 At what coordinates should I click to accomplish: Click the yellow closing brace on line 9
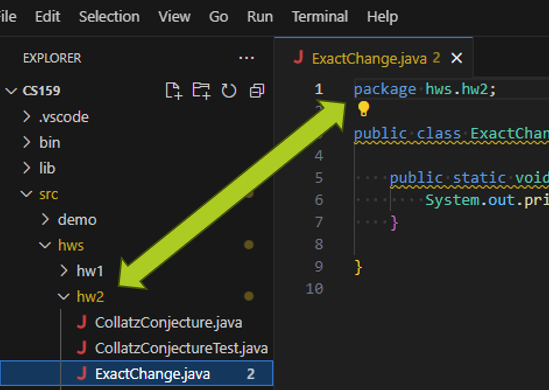point(358,267)
